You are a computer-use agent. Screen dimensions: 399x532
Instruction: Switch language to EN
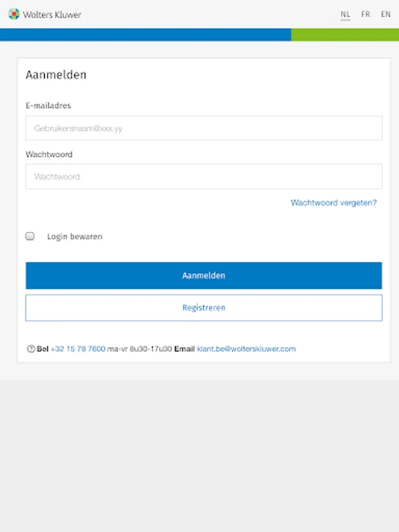385,14
